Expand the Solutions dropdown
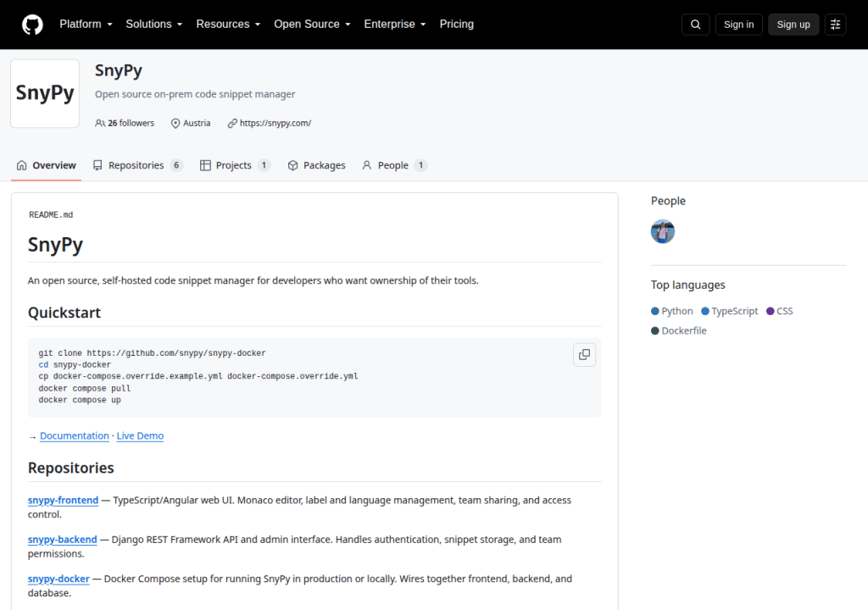This screenshot has height=610, width=868. (154, 25)
